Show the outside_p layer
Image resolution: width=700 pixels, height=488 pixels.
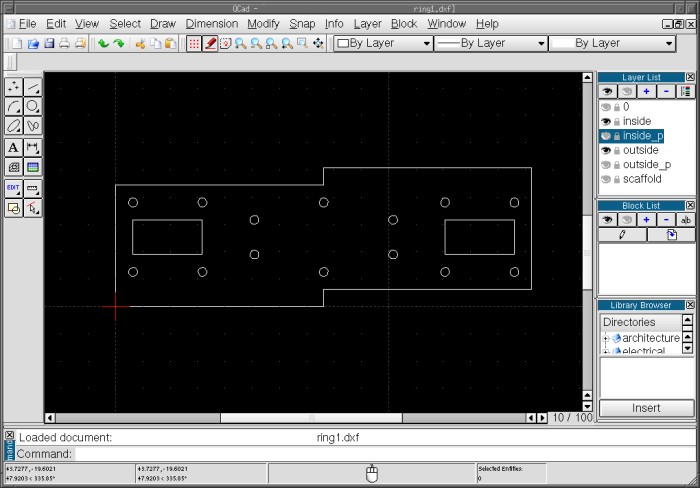(606, 165)
